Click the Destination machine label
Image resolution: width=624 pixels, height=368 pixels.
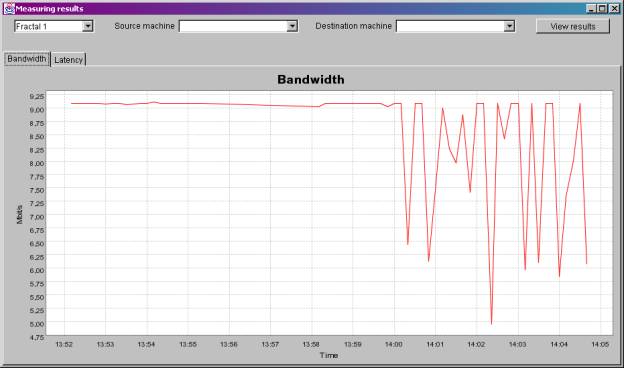(x=353, y=26)
